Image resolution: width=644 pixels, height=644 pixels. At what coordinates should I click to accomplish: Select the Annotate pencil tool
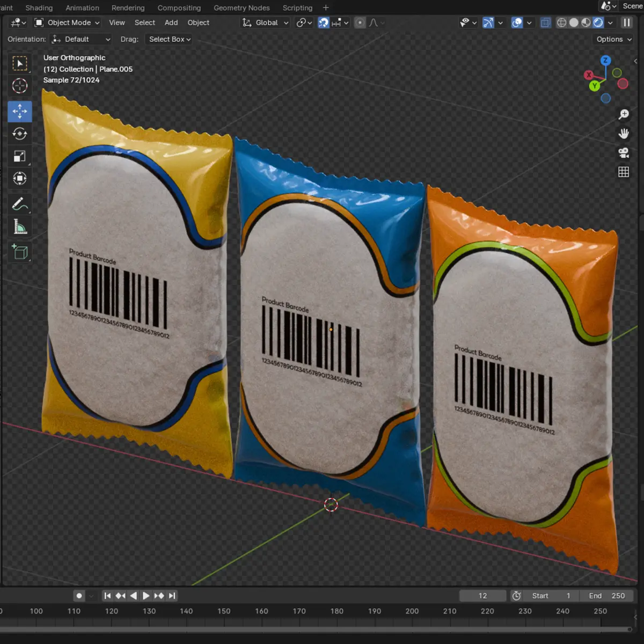(x=20, y=204)
